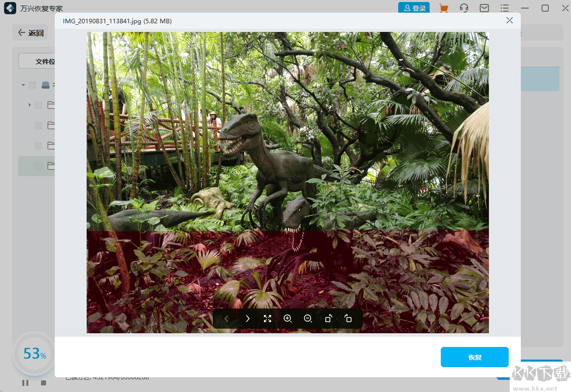Click the dinosaur preview photo
571x392 pixels.
pyautogui.click(x=288, y=182)
